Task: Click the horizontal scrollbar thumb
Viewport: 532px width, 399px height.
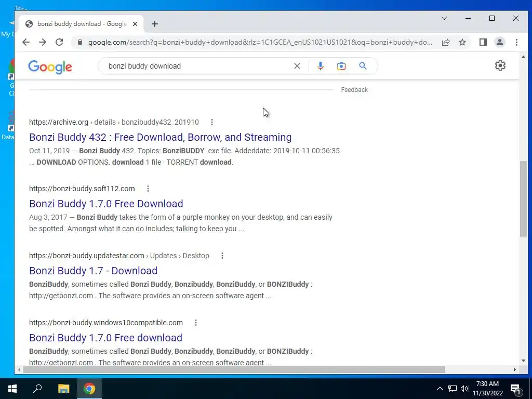Action: click(x=234, y=369)
